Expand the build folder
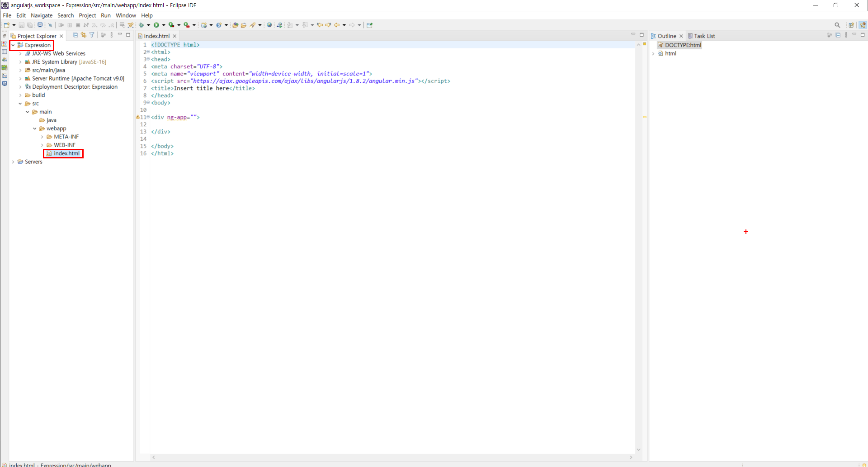Screen dimensions: 868x467 pos(20,95)
